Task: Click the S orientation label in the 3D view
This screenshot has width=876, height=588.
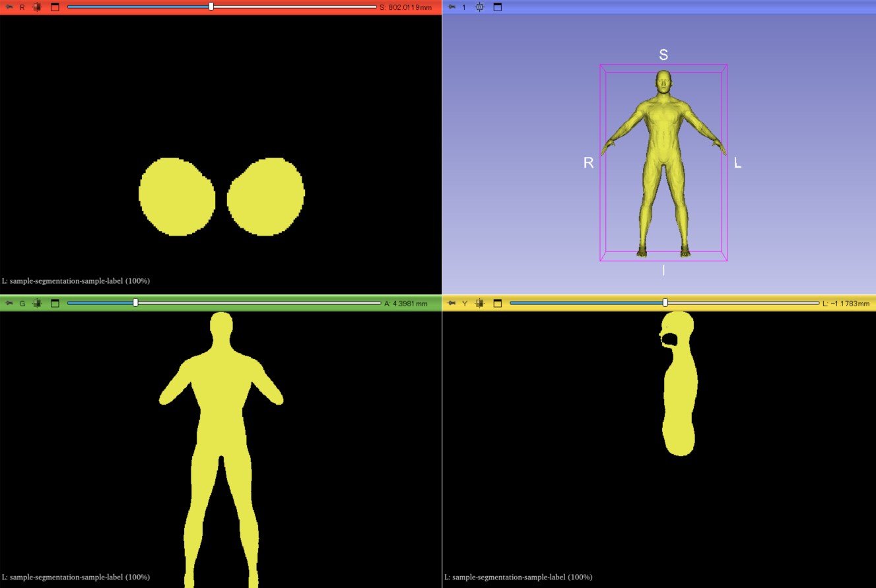Action: click(663, 55)
